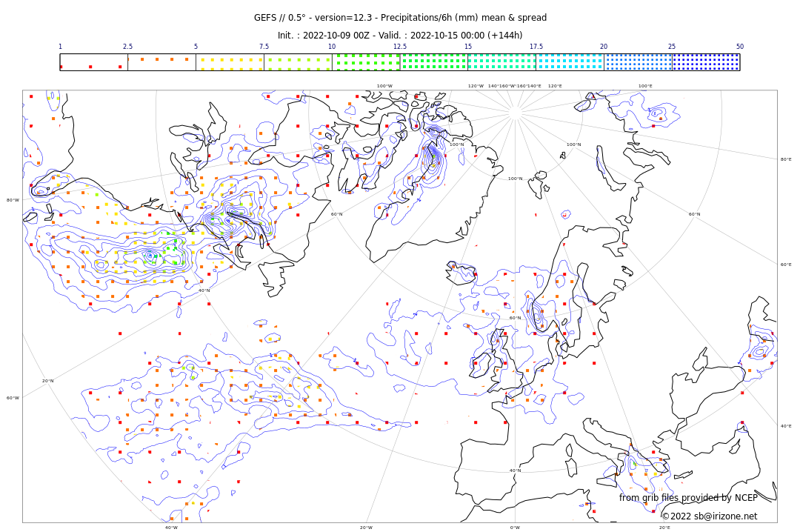This screenshot has width=800, height=532.
Task: Click the 50 value on the legend scale
Action: tap(739, 47)
